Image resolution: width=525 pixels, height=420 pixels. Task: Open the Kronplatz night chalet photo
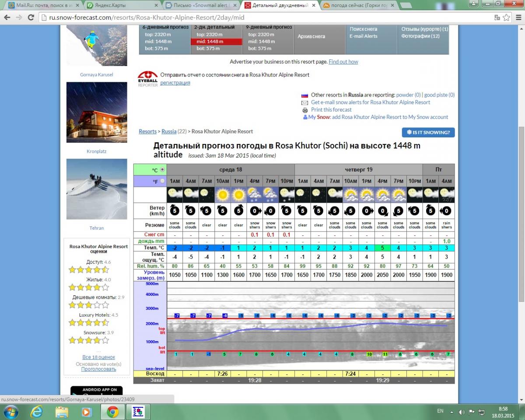pos(97,112)
